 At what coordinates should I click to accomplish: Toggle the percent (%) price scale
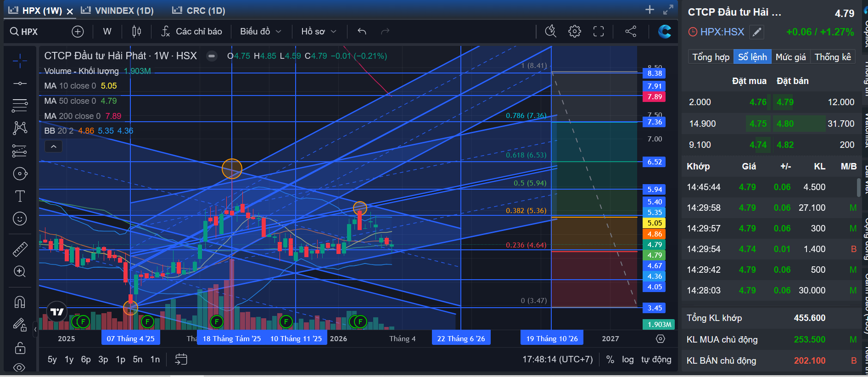pos(610,360)
